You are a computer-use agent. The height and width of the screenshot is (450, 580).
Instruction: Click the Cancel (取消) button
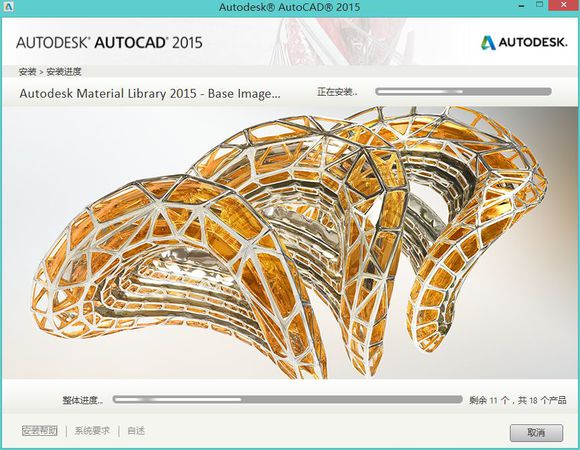[x=536, y=432]
